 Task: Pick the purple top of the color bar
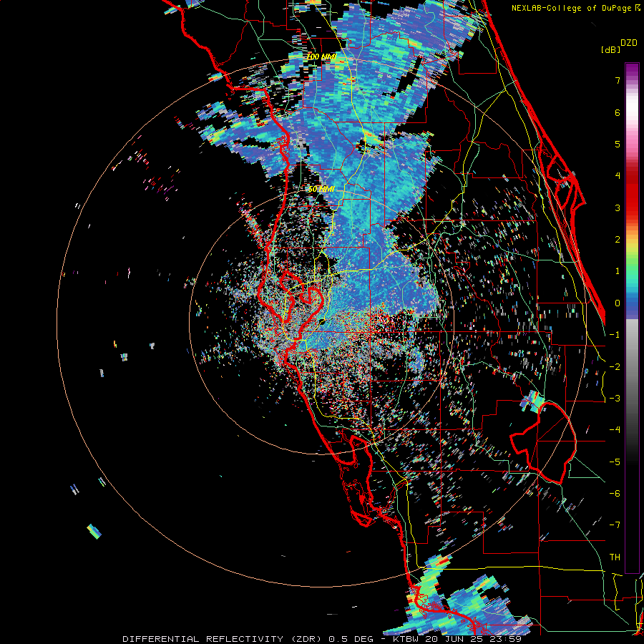632,70
